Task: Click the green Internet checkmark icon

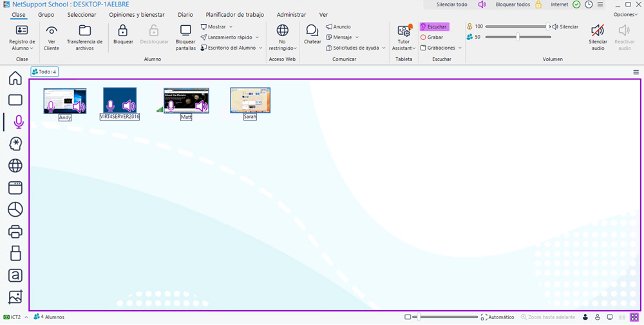Action: (x=576, y=5)
